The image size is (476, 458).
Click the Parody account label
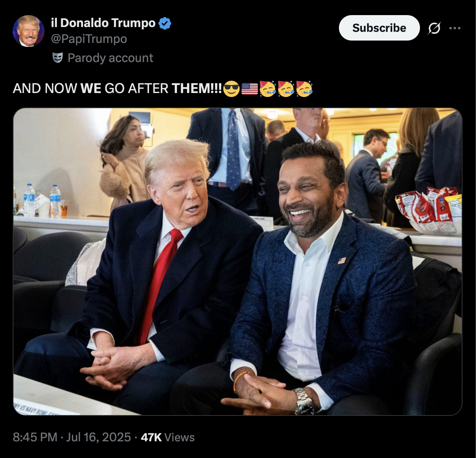point(110,58)
